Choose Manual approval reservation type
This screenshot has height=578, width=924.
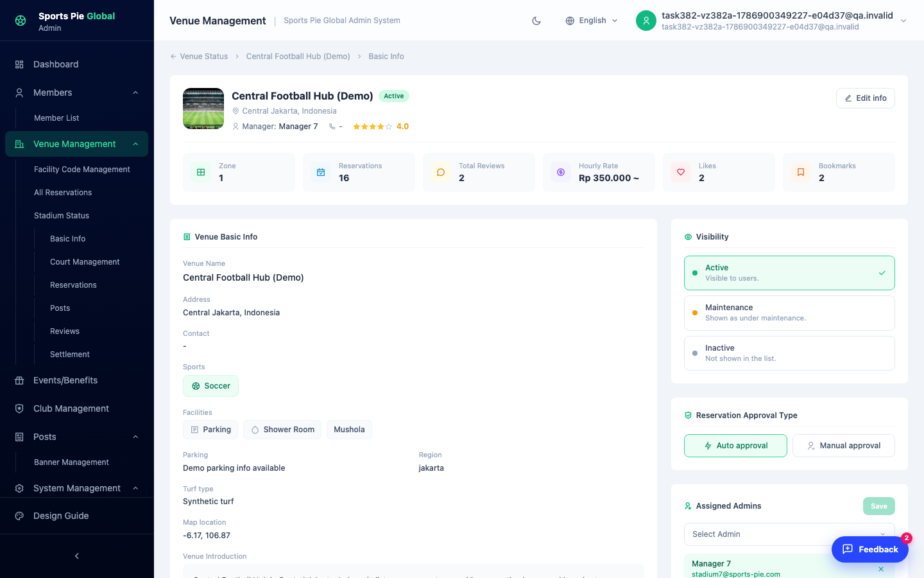click(844, 446)
